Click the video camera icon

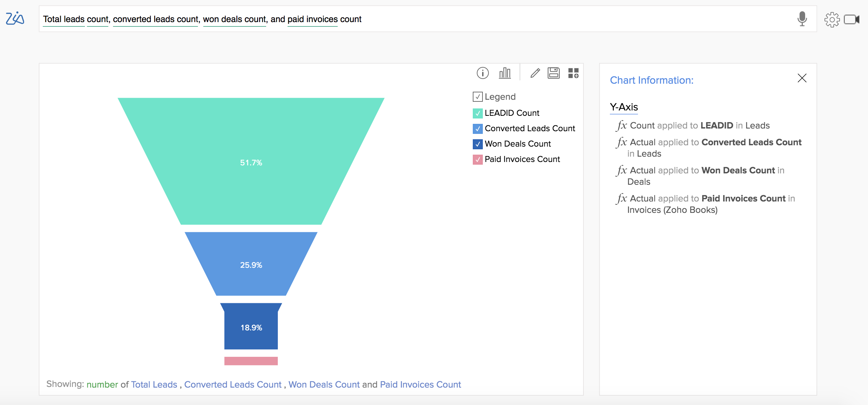851,19
